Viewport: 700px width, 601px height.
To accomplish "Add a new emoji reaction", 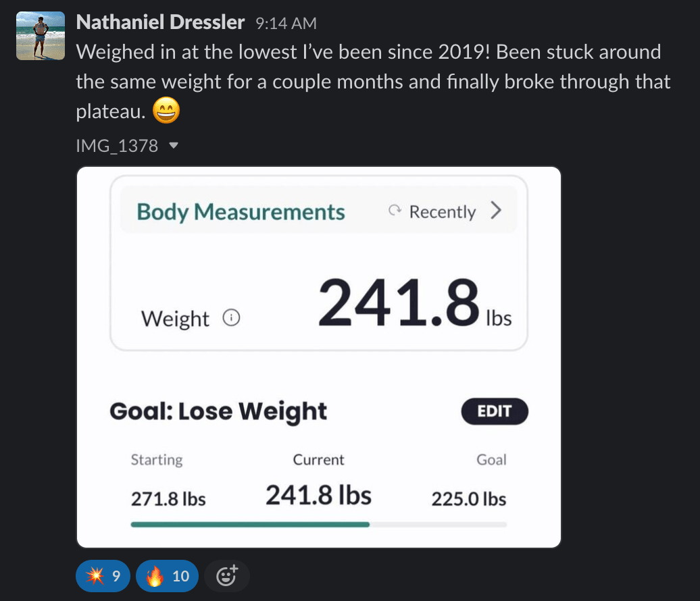I will pos(227,576).
